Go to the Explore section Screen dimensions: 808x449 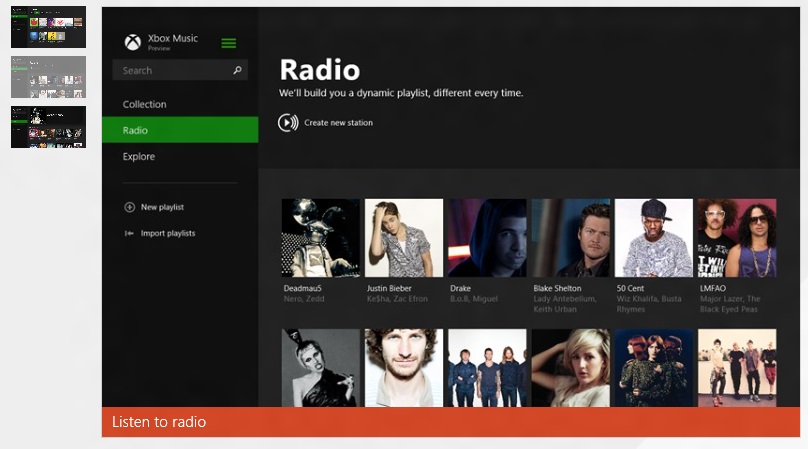pos(139,156)
